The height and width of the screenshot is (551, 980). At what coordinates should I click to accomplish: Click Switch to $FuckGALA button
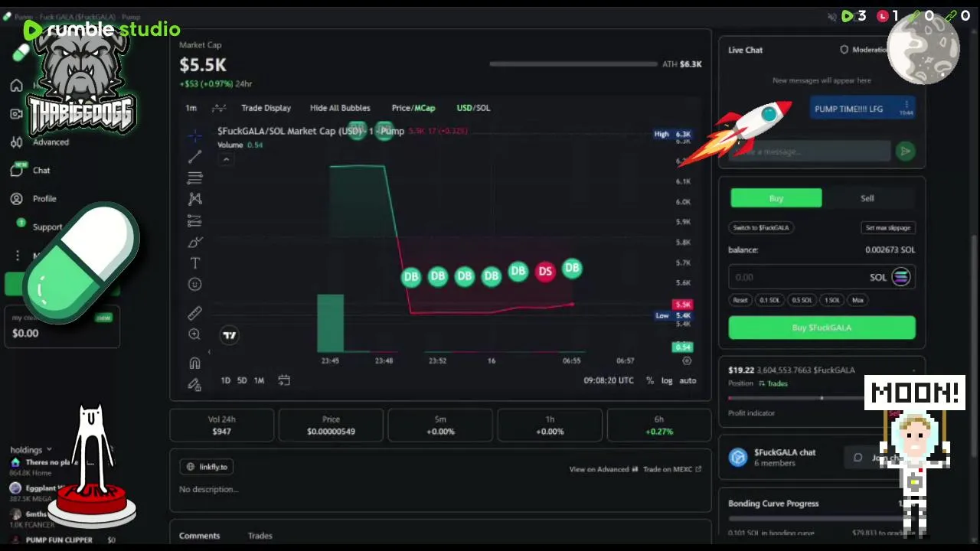click(x=761, y=227)
